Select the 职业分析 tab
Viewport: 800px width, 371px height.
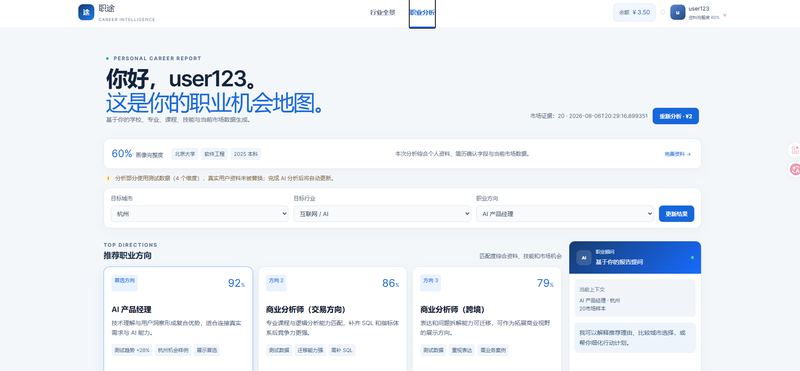[422, 13]
